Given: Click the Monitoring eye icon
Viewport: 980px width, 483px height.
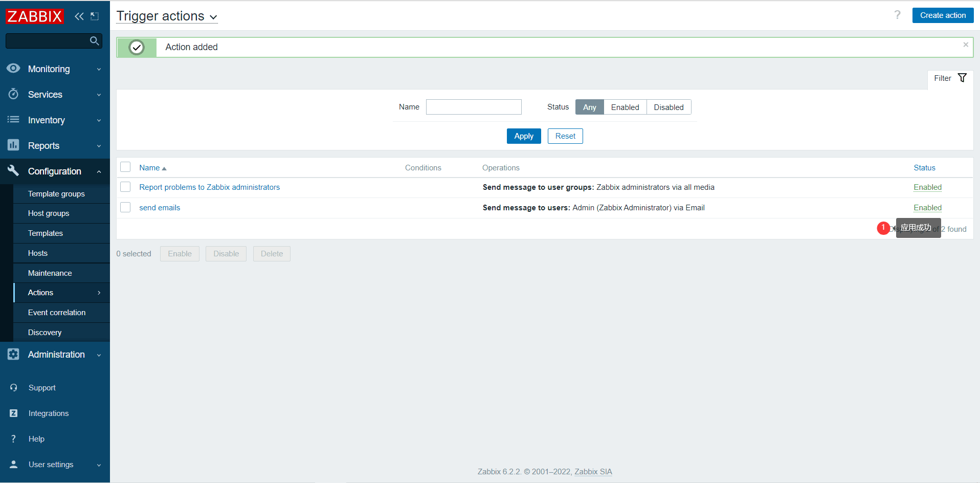Looking at the screenshot, I should click(x=13, y=69).
